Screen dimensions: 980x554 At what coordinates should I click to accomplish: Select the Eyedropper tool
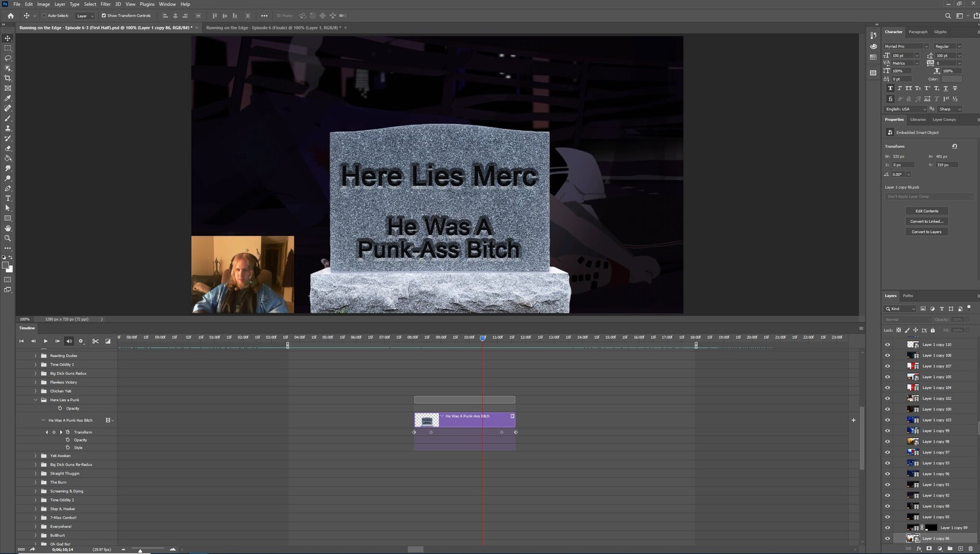[8, 98]
